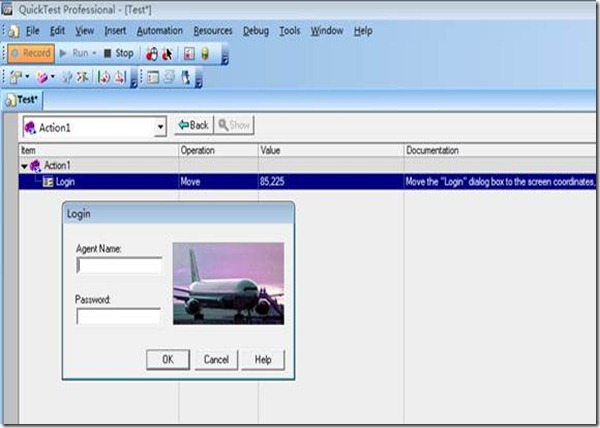Click the Results icon right of the recording icons
600x428 pixels.
click(189, 54)
